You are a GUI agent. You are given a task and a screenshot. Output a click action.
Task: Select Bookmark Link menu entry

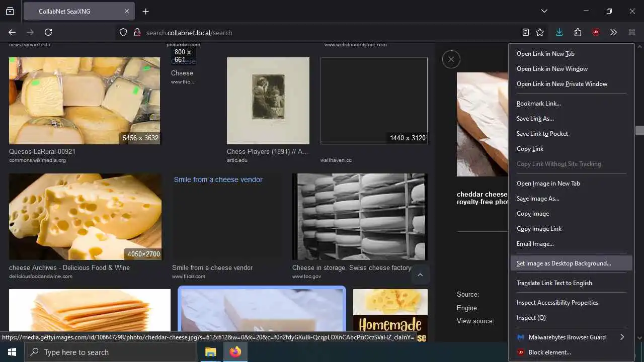pos(572,104)
